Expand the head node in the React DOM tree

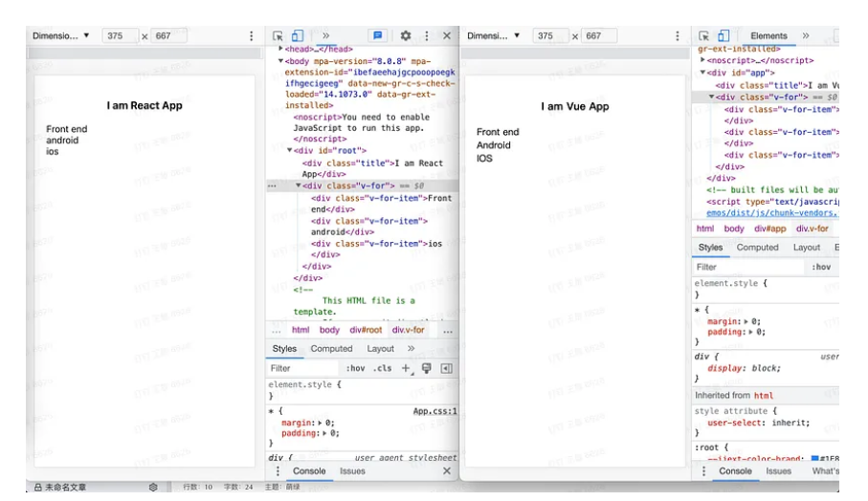(281, 49)
